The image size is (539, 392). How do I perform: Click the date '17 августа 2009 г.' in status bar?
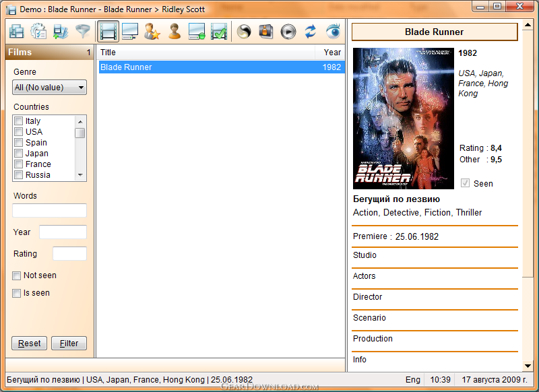(x=495, y=380)
